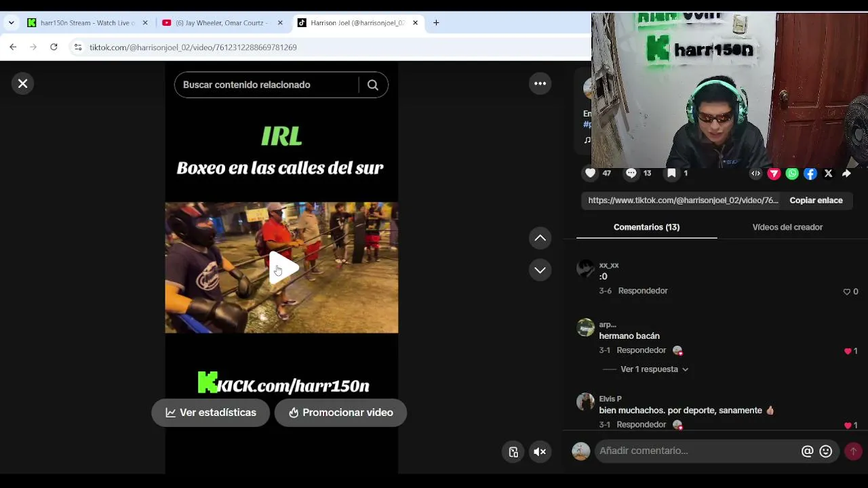Open more share options with the arrow icon
Screen dimensions: 868x488
[846, 174]
